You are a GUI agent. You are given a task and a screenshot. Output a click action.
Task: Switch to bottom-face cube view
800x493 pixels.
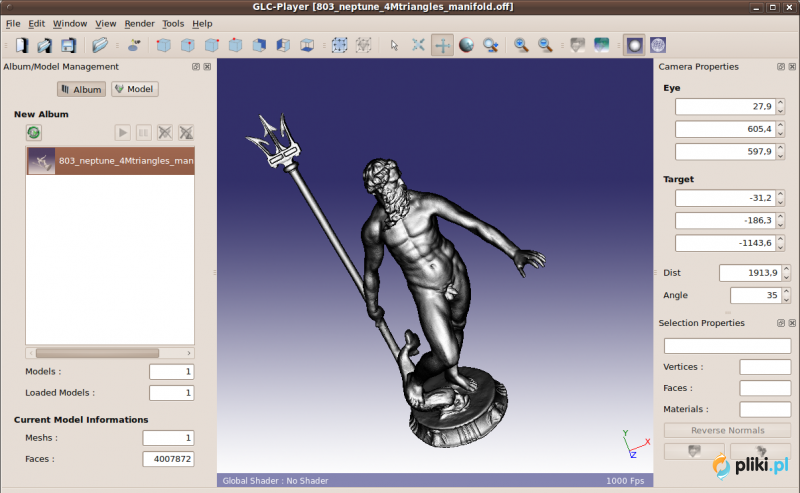307,45
